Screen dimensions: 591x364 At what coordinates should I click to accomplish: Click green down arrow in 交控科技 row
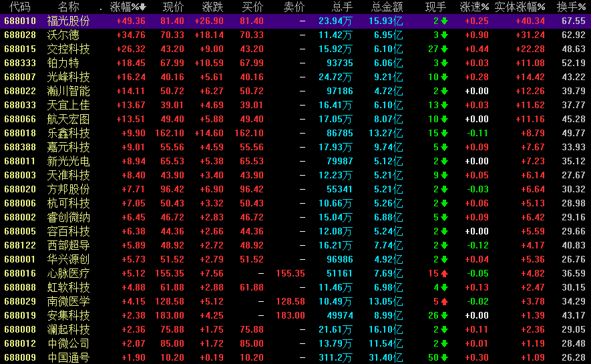(x=444, y=49)
